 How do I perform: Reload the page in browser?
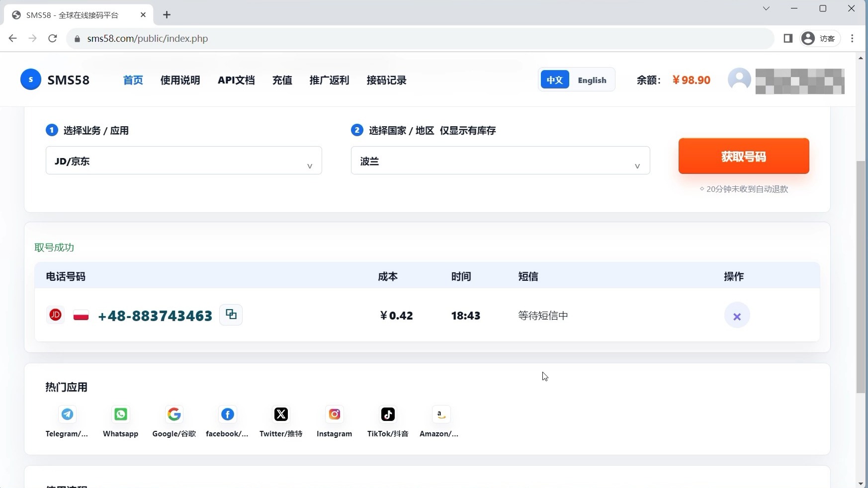tap(53, 38)
